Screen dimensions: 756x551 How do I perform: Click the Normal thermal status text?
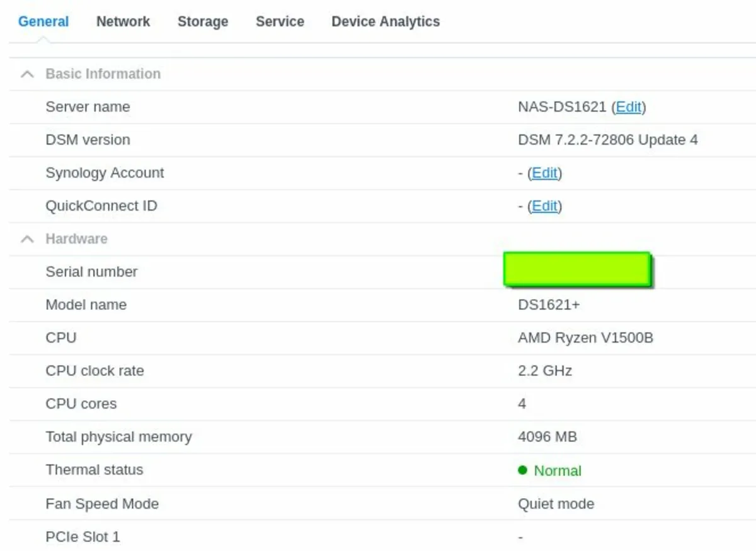pyautogui.click(x=558, y=471)
